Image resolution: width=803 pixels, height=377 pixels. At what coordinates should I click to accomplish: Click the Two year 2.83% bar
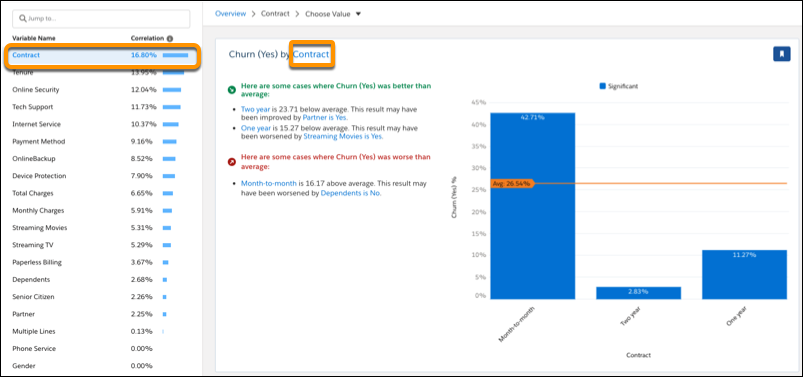(x=639, y=293)
